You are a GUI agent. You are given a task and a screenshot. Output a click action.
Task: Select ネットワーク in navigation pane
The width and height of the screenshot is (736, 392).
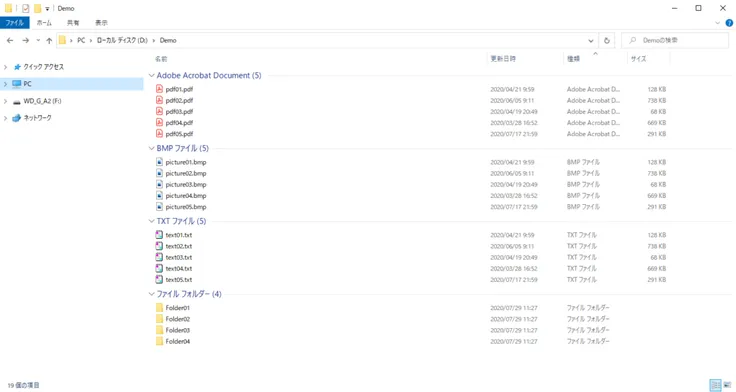pos(37,118)
